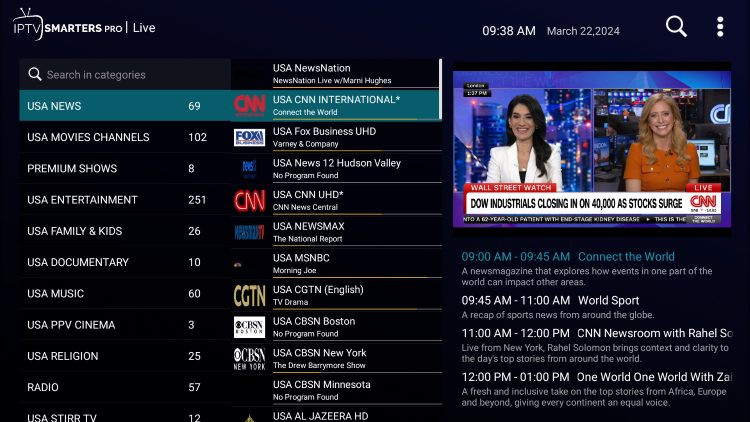Click the MSNBC peacock logo
The width and height of the screenshot is (750, 422).
pyautogui.click(x=238, y=264)
